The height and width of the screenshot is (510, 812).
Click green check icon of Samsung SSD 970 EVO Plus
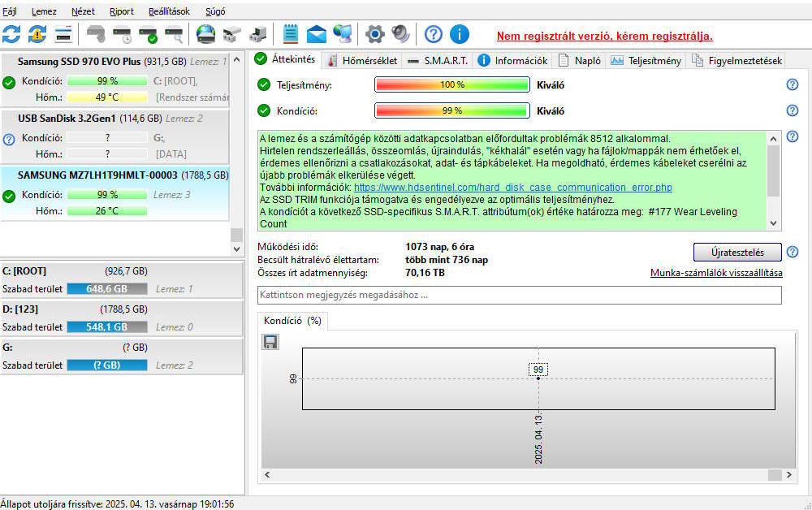9,82
